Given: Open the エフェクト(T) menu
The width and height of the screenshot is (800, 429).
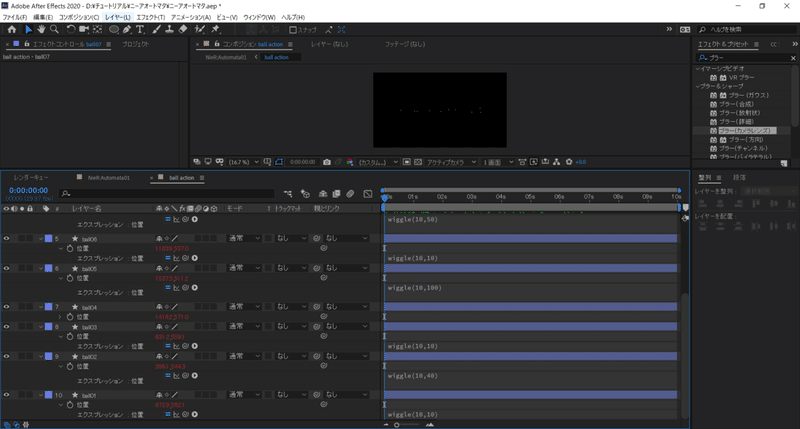Looking at the screenshot, I should pyautogui.click(x=151, y=17).
